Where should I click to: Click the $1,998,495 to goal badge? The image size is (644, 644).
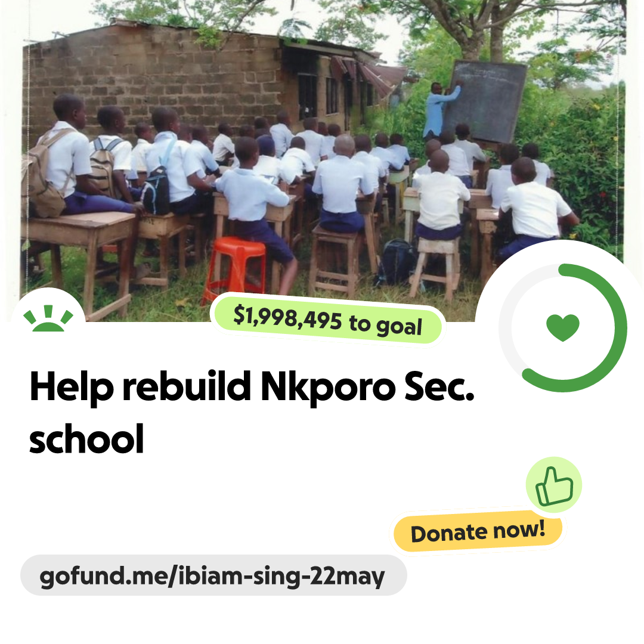point(328,320)
